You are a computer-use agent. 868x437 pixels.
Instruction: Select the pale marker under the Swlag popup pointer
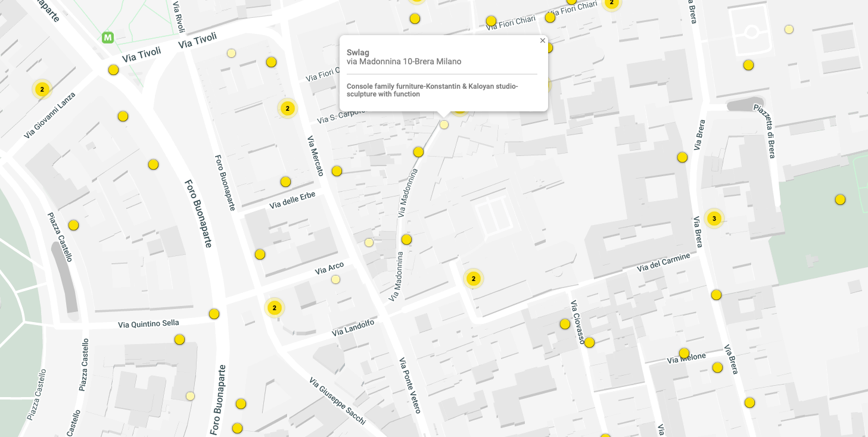click(444, 124)
